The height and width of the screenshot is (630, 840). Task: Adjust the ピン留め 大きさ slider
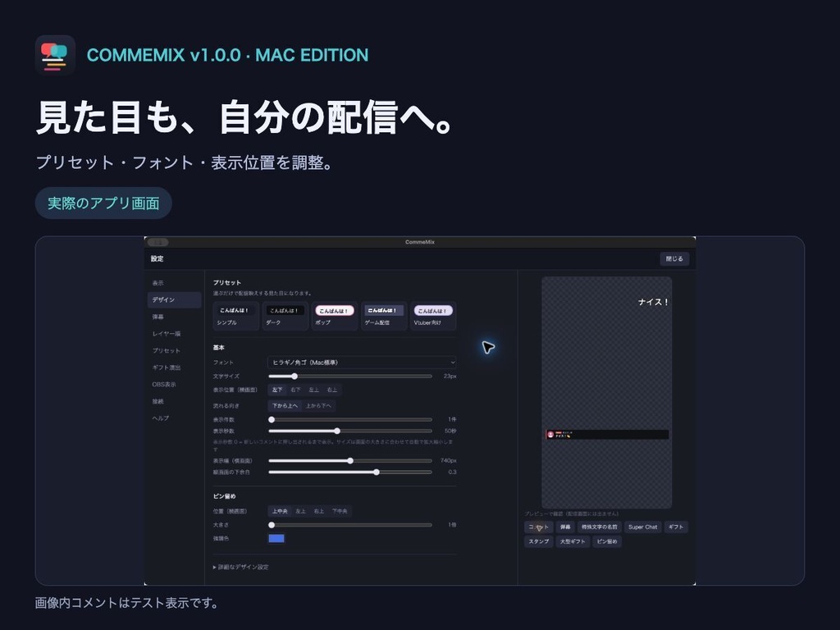pyautogui.click(x=350, y=525)
